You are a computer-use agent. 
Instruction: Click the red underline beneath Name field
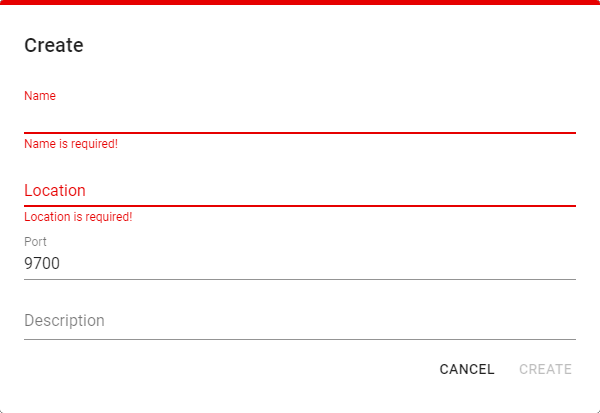click(300, 132)
